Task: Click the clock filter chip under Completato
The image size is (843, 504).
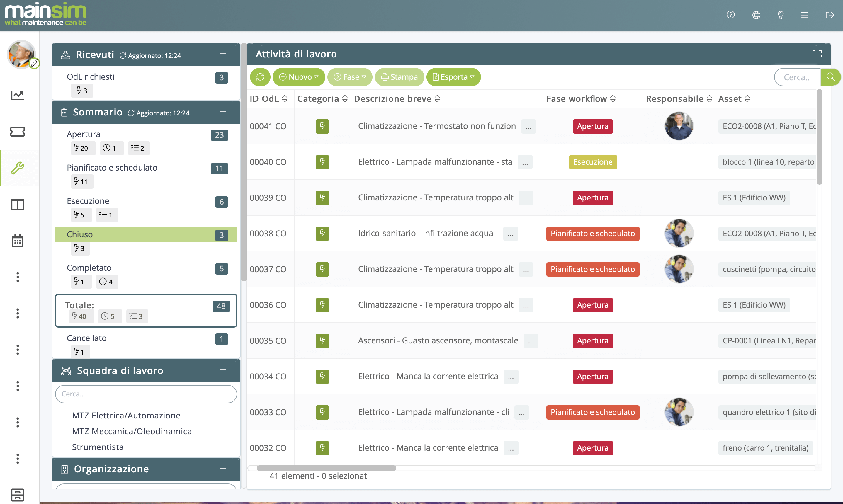Action: click(107, 282)
